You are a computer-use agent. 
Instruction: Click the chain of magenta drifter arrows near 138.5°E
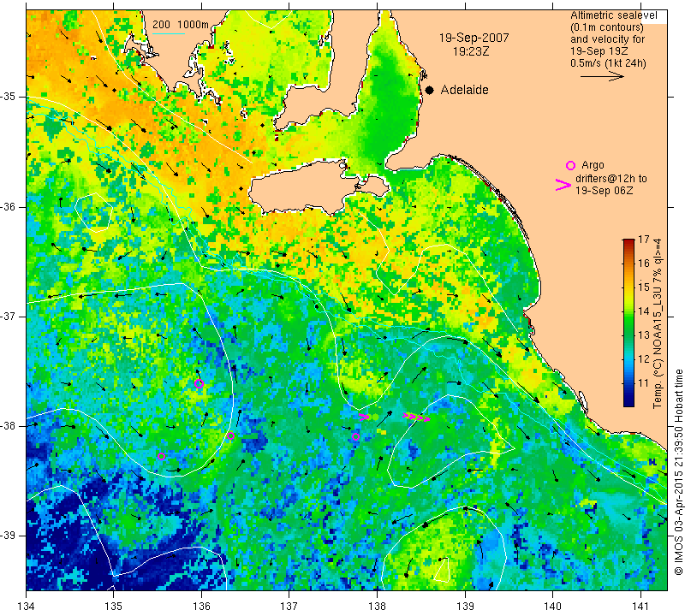(417, 418)
